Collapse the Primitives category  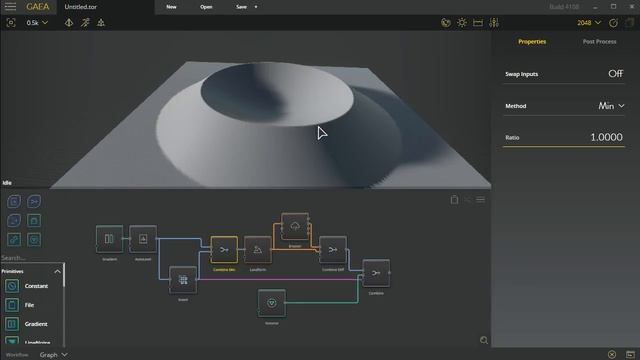[58, 271]
